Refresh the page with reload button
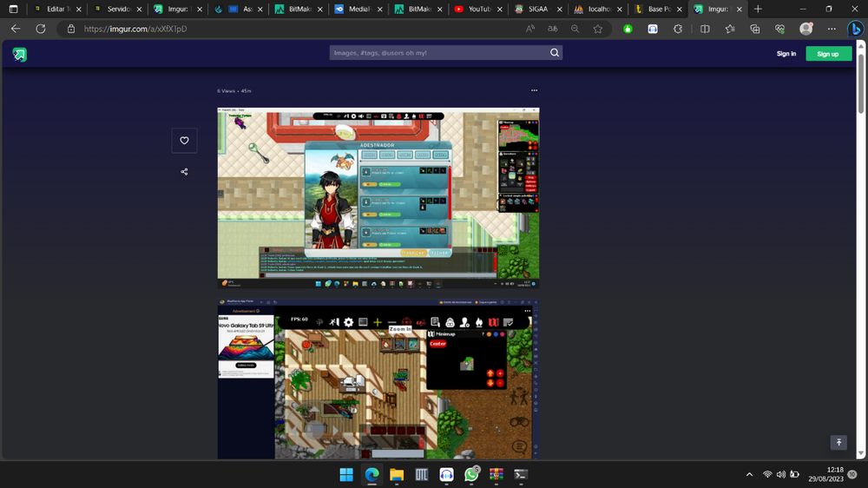Screen dimensions: 868x488 [40, 29]
